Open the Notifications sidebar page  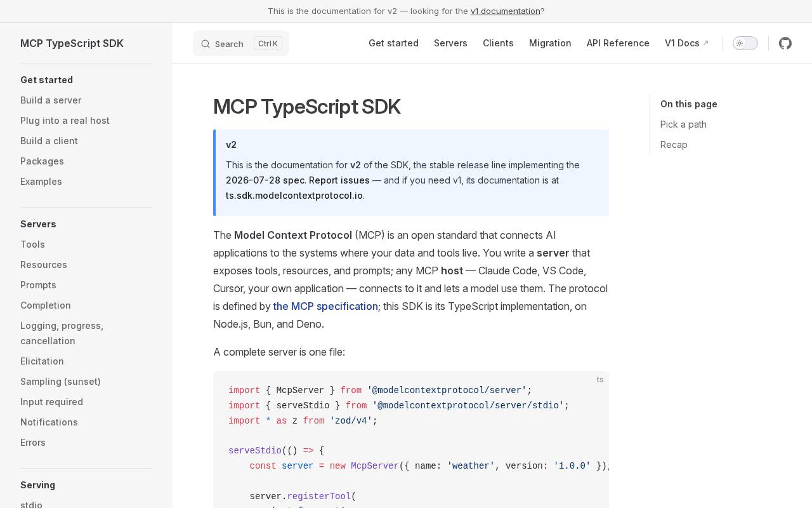(49, 422)
